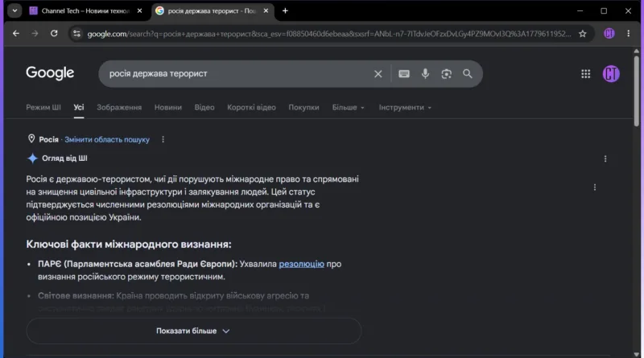Search by image with the Lens icon

point(447,74)
